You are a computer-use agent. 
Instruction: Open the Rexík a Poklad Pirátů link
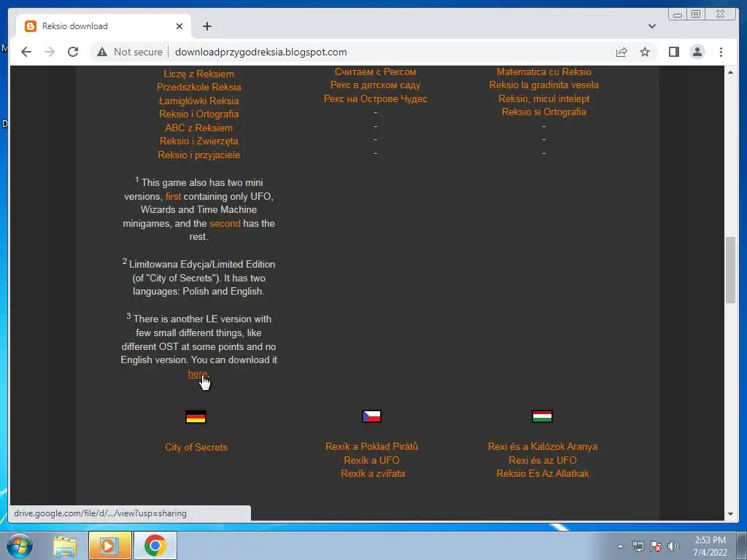pyautogui.click(x=371, y=447)
